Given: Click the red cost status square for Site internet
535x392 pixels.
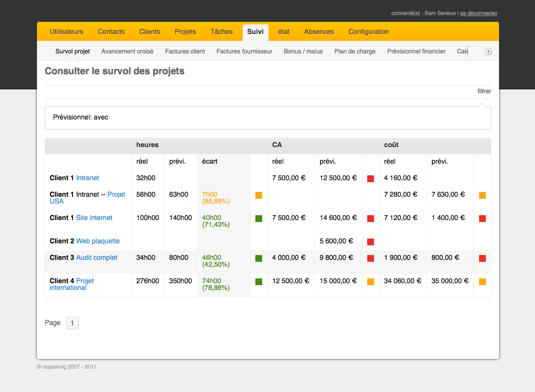Looking at the screenshot, I should coord(482,219).
